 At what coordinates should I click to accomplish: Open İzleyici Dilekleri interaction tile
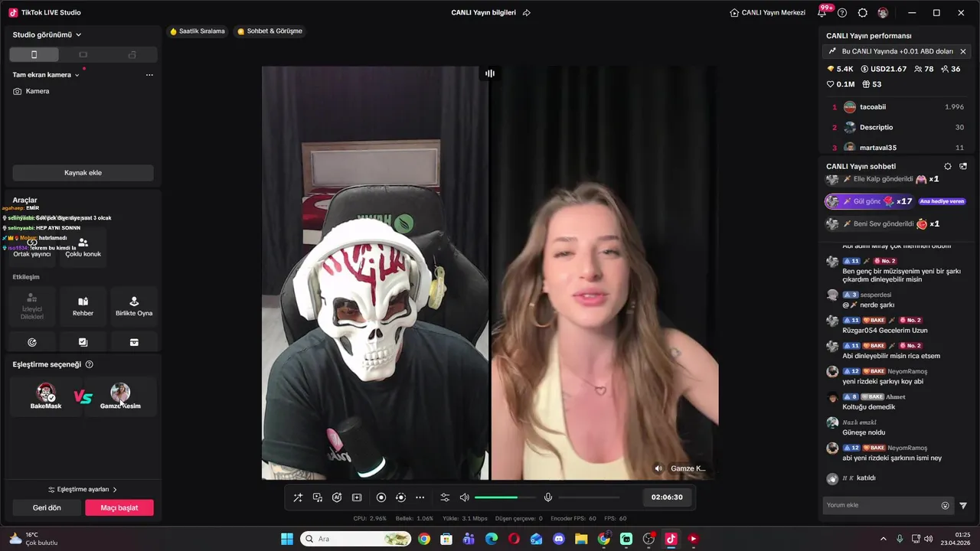[31, 306]
